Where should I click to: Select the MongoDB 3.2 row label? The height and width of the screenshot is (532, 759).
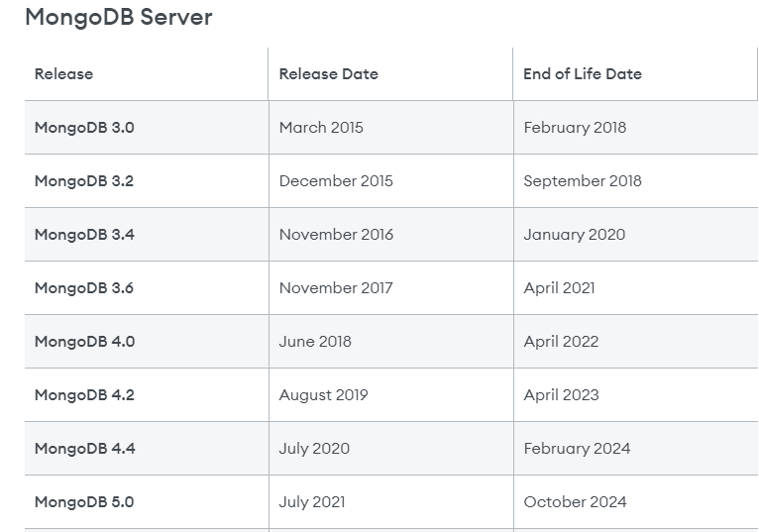(84, 180)
